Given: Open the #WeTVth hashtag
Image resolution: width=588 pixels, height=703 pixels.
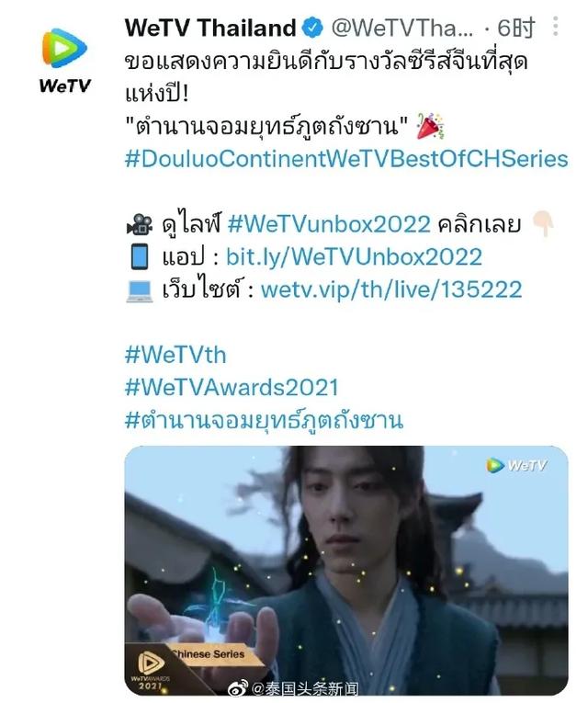Looking at the screenshot, I should tap(175, 355).
